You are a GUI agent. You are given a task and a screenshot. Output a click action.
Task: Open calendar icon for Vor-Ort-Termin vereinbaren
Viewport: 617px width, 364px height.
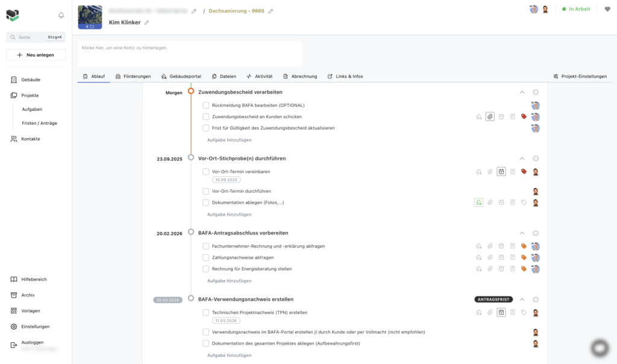pos(501,172)
